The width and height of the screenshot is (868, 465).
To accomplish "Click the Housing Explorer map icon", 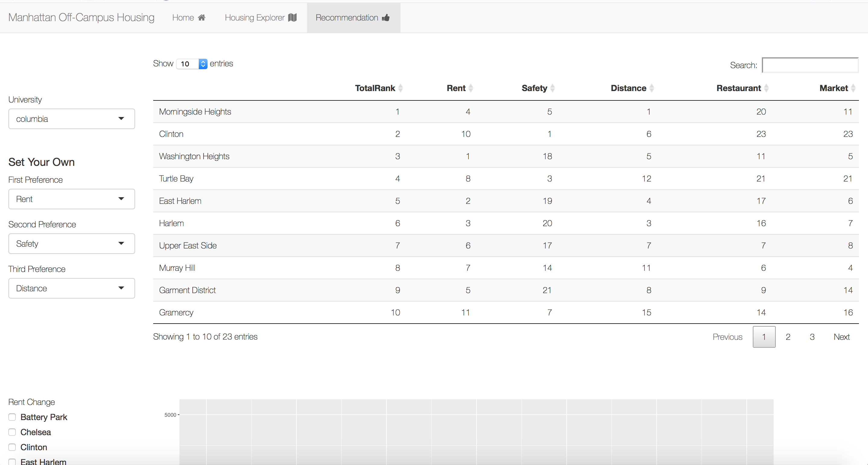I will coord(293,17).
